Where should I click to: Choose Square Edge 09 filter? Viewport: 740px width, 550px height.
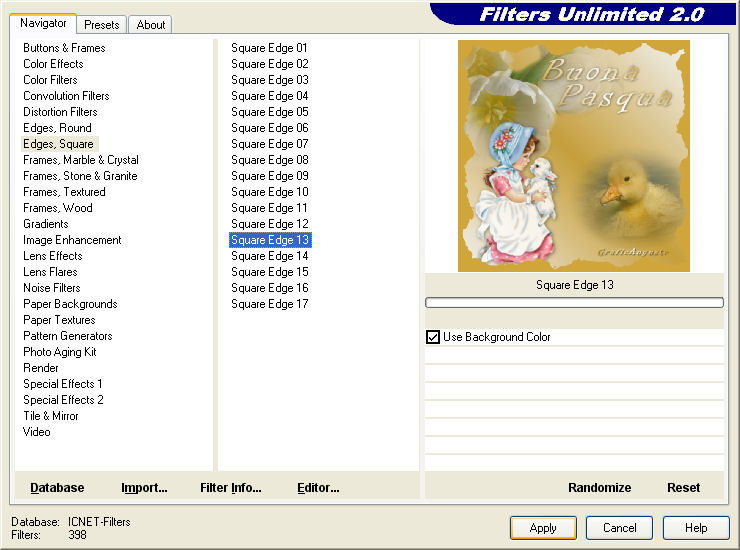tap(269, 176)
